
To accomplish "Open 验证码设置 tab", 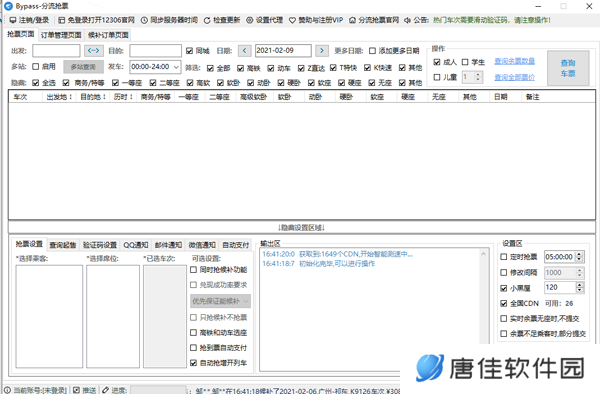I will 99,245.
